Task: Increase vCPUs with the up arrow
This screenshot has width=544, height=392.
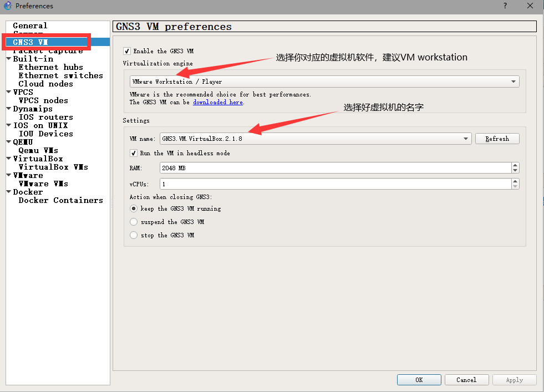Action: 515,181
